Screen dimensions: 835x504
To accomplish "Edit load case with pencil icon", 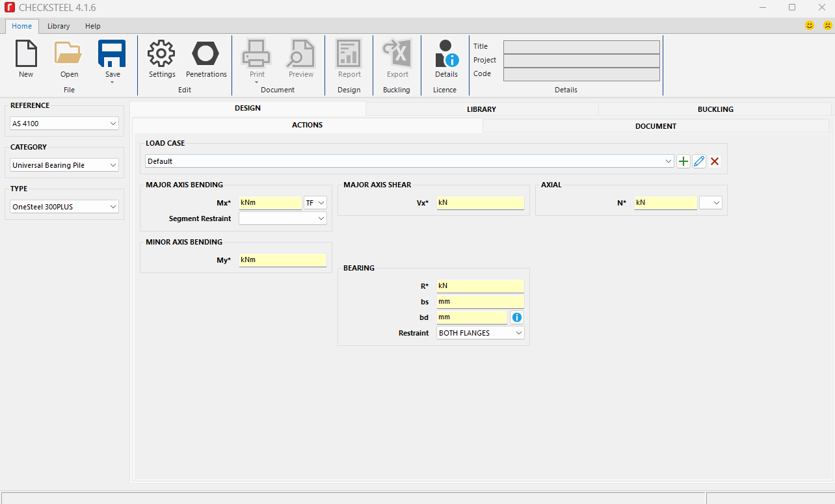I will pos(699,161).
